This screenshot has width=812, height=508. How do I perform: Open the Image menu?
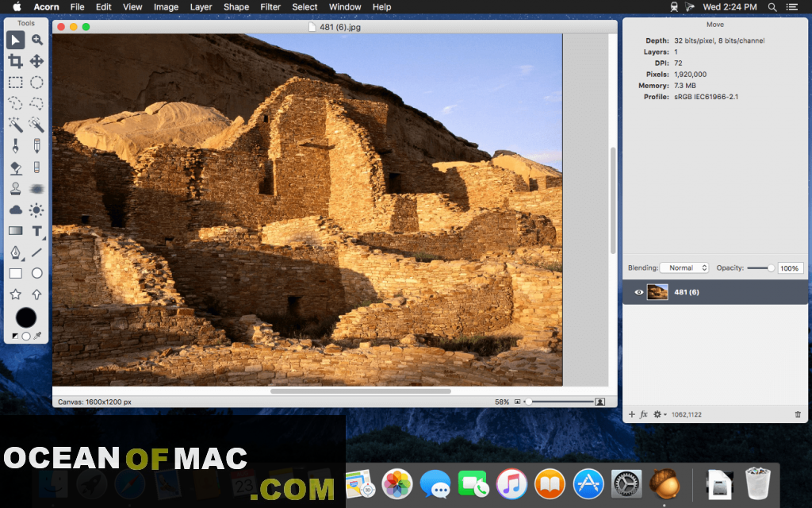point(167,6)
